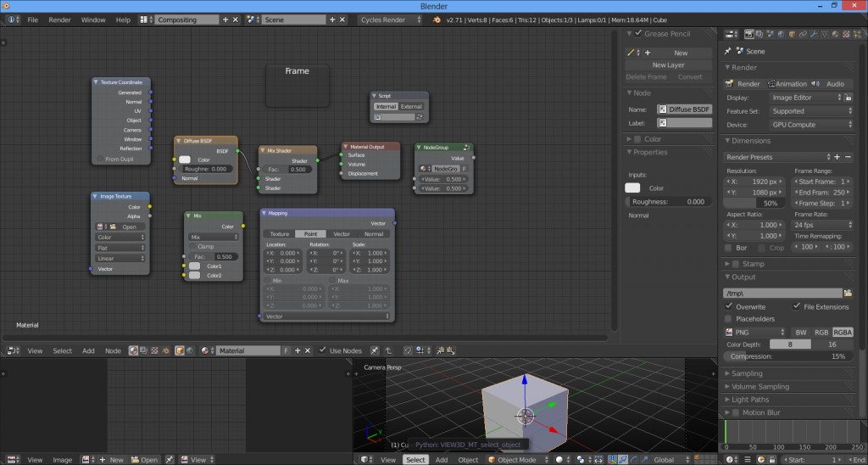Click the Compression 15% slider
The width and height of the screenshot is (868, 465).
click(788, 356)
